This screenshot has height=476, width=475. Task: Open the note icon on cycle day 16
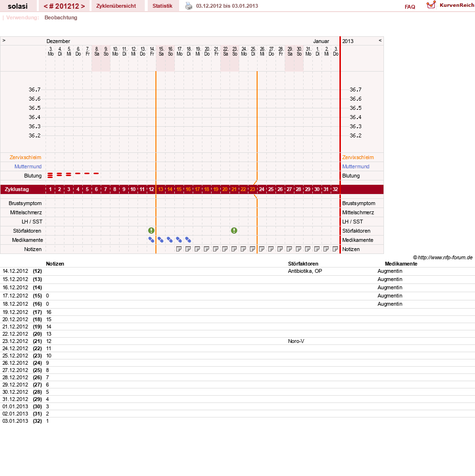pyautogui.click(x=188, y=249)
